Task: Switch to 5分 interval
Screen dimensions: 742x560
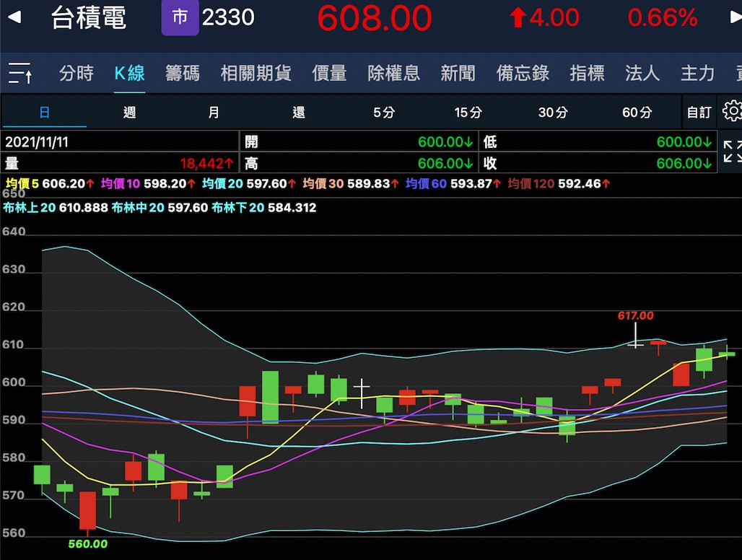Action: pyautogui.click(x=384, y=113)
